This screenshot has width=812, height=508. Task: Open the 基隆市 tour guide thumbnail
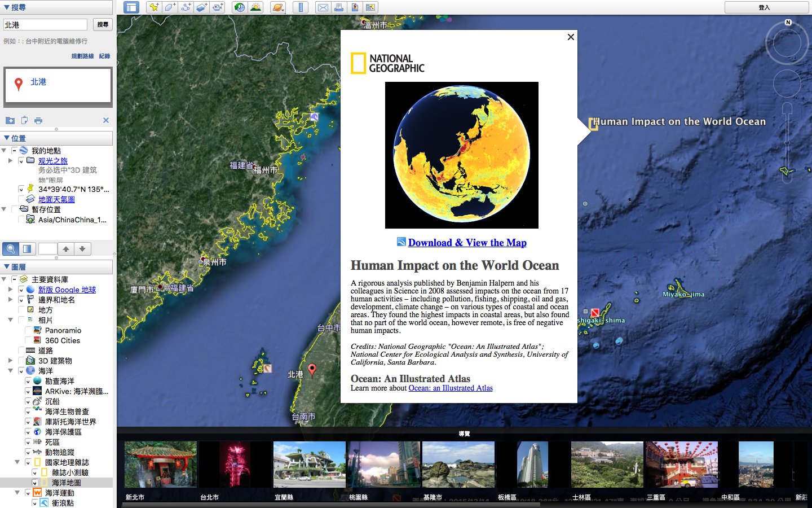tap(458, 465)
